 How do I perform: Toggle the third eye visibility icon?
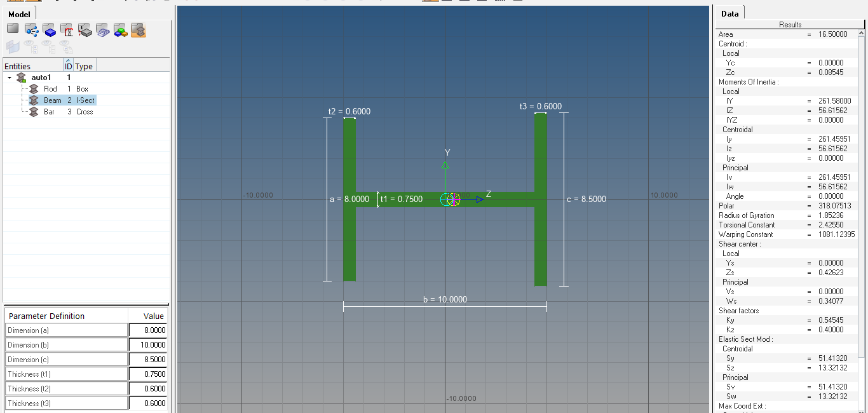(65, 46)
